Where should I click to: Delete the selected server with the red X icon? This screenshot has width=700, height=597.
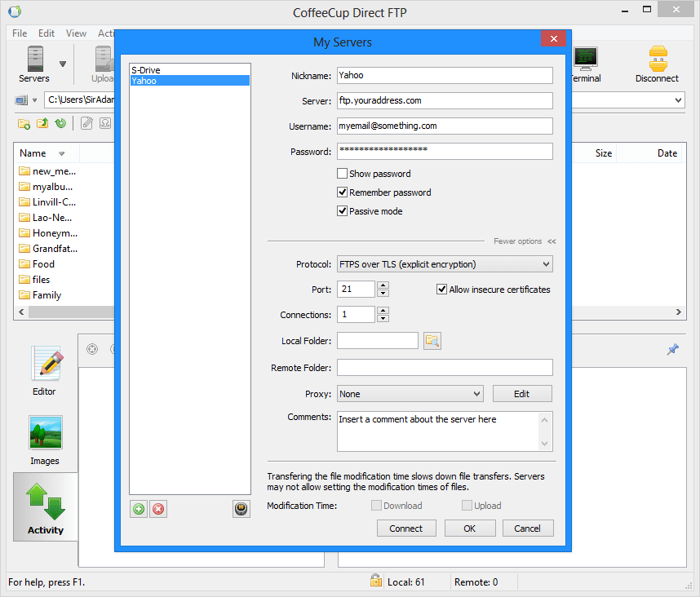click(x=158, y=508)
